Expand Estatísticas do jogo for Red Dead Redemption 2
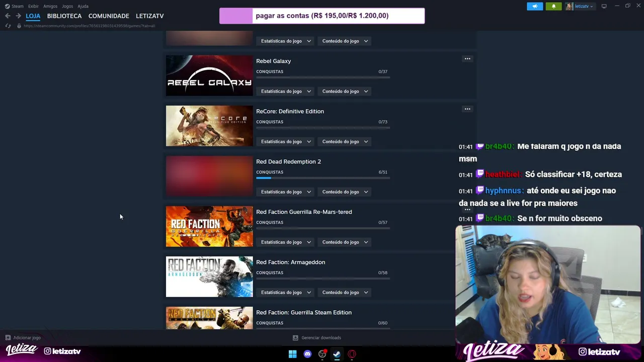Screen dimensions: 644x362 click(x=286, y=192)
